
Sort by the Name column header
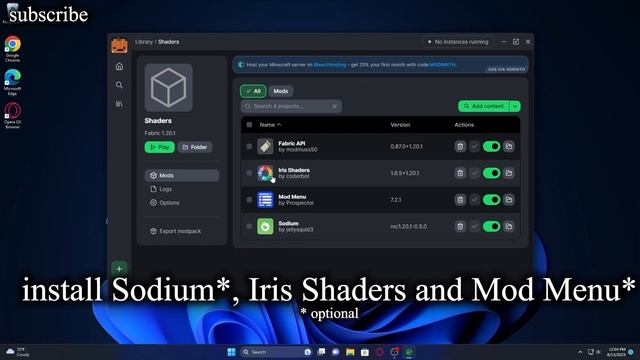(270, 124)
